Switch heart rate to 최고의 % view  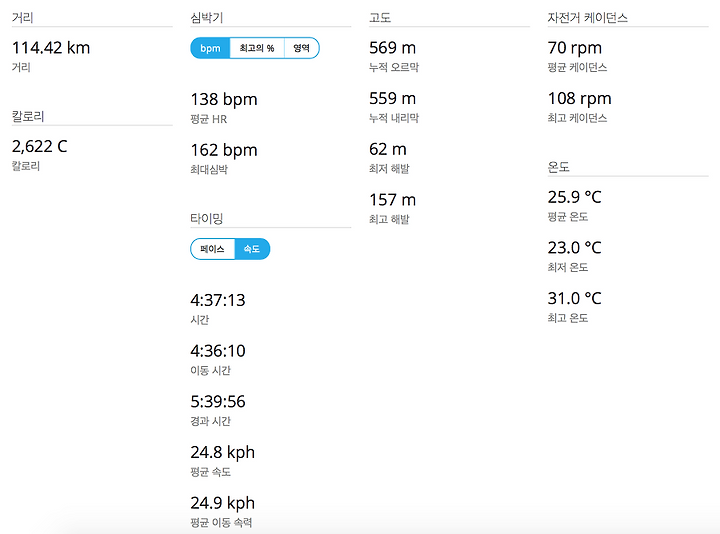tap(257, 48)
